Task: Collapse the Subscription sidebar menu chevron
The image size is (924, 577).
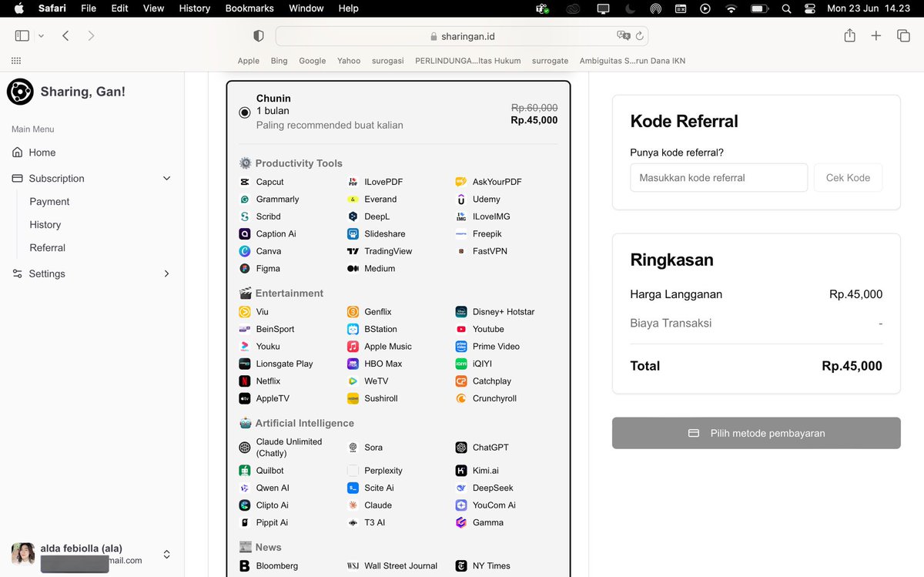Action: [x=166, y=179]
